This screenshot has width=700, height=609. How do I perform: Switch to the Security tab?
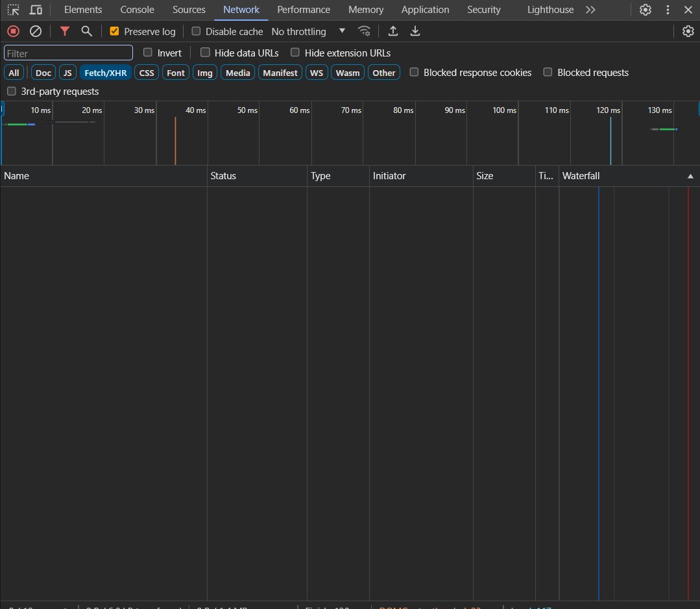pyautogui.click(x=483, y=10)
